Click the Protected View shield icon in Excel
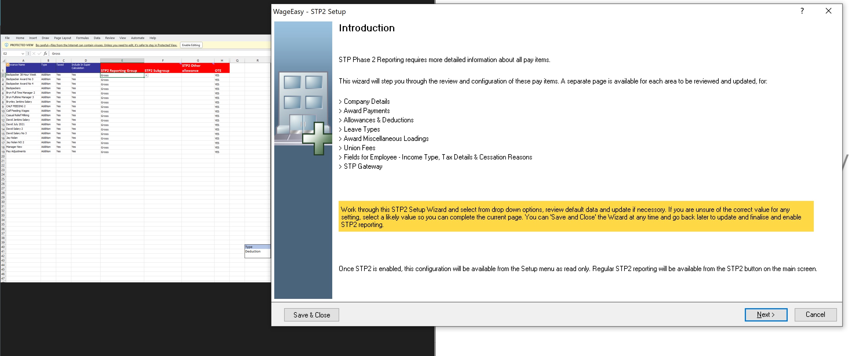The height and width of the screenshot is (356, 868). pyautogui.click(x=6, y=45)
